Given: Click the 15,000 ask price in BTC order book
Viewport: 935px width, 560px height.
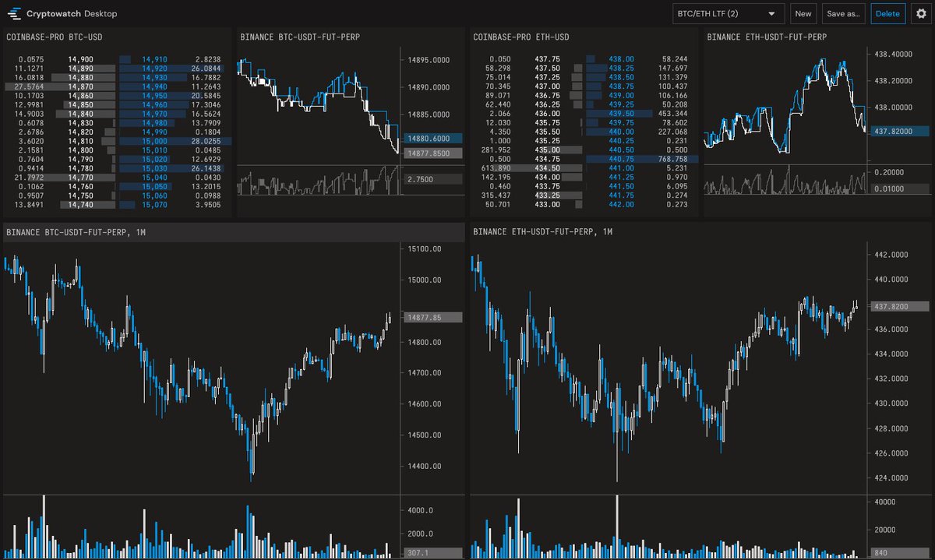Looking at the screenshot, I should click(x=154, y=142).
